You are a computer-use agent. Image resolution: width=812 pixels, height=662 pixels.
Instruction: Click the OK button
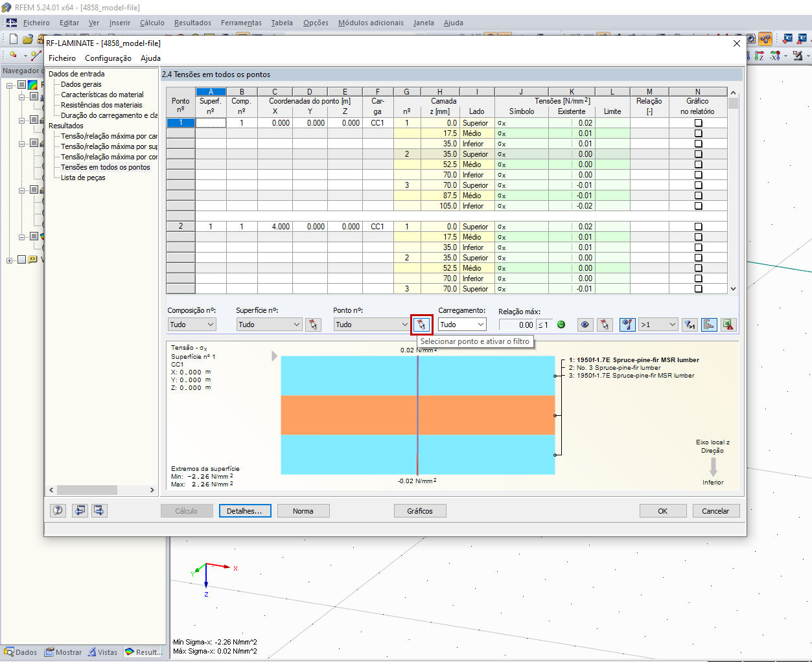pyautogui.click(x=663, y=511)
